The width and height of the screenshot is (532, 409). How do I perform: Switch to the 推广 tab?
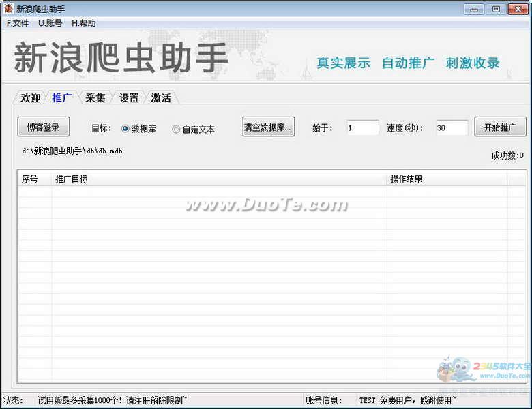(62, 97)
